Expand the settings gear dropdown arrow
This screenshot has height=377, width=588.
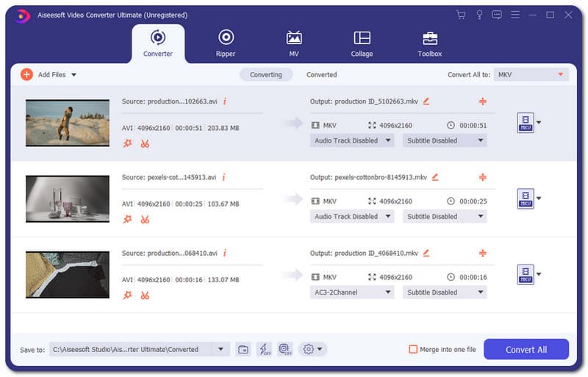[320, 349]
